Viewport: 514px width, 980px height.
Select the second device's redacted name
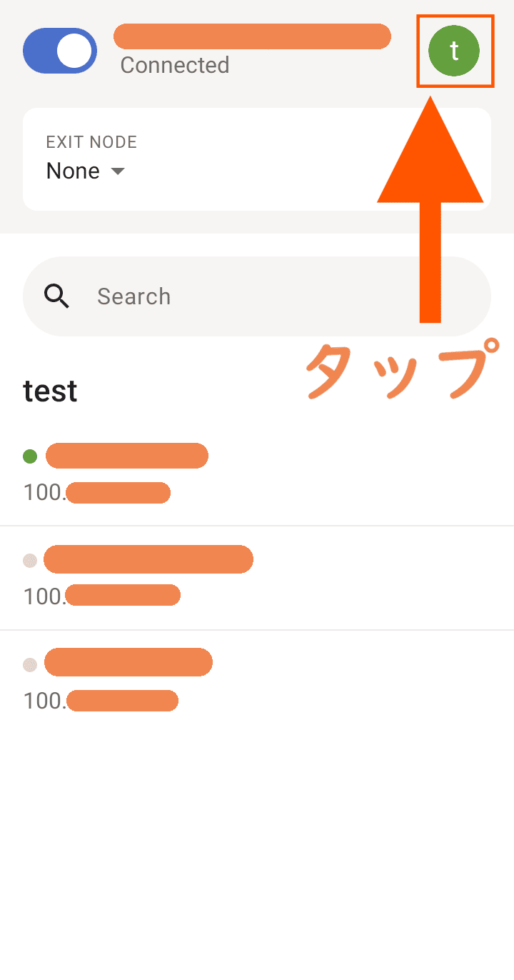pos(148,559)
